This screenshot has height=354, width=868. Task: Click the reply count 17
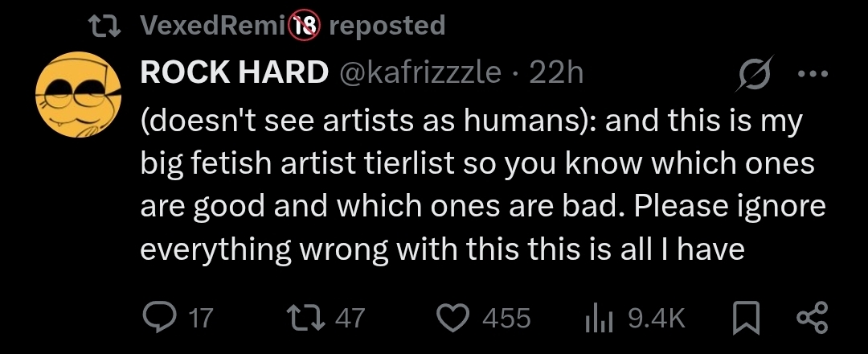(x=200, y=318)
